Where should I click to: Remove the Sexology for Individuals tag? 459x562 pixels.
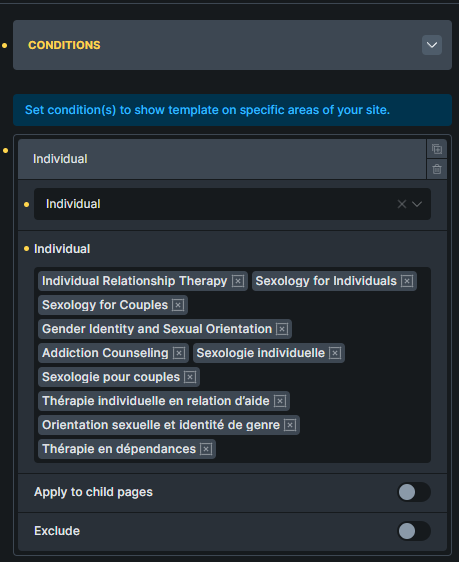[407, 281]
